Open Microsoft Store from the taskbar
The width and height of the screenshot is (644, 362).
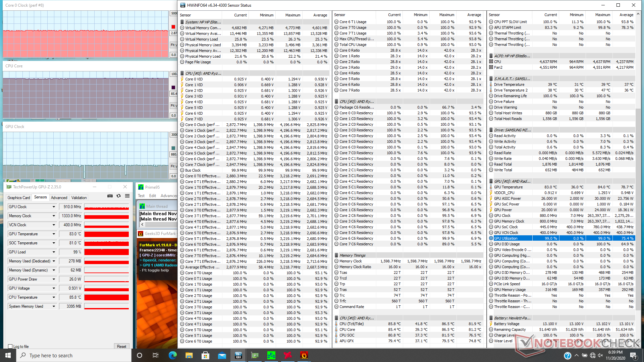205,355
